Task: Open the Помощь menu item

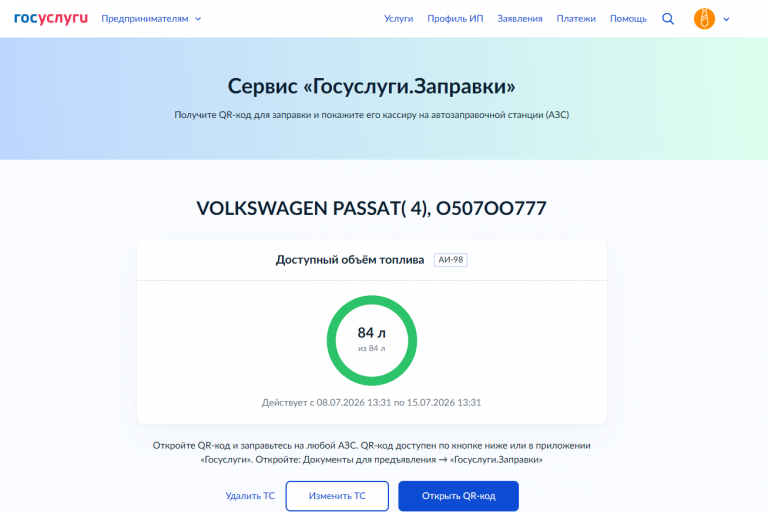Action: coord(628,19)
